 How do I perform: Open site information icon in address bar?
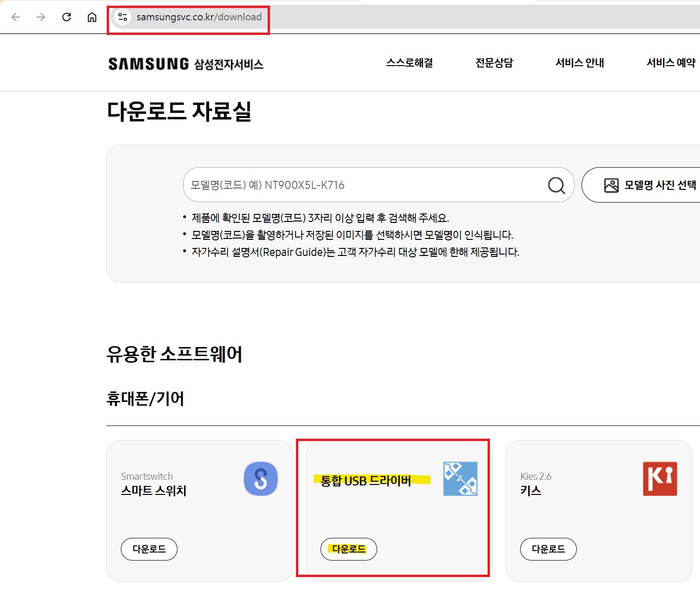123,17
